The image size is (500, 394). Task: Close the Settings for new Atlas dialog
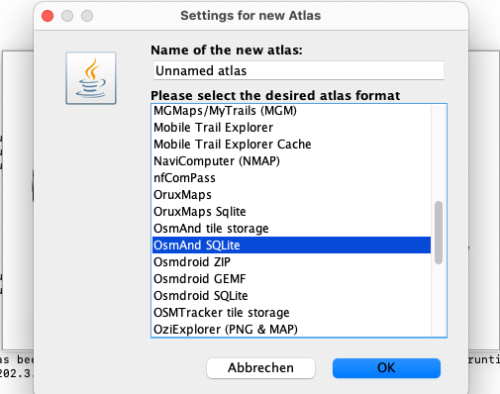(47, 16)
